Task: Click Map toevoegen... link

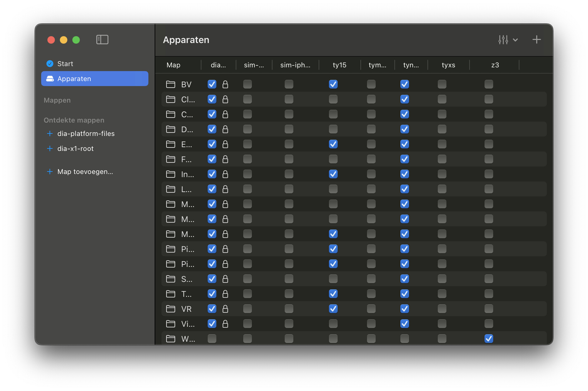Action: 85,171
